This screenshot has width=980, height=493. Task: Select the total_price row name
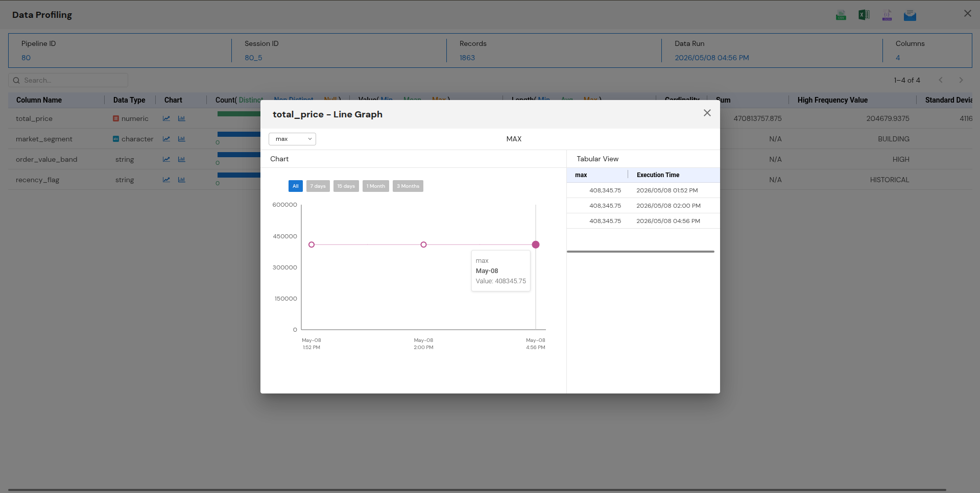(34, 118)
